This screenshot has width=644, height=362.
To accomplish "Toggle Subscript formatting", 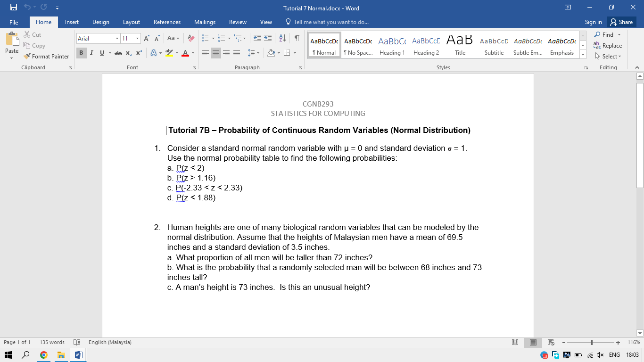I will pos(128,53).
